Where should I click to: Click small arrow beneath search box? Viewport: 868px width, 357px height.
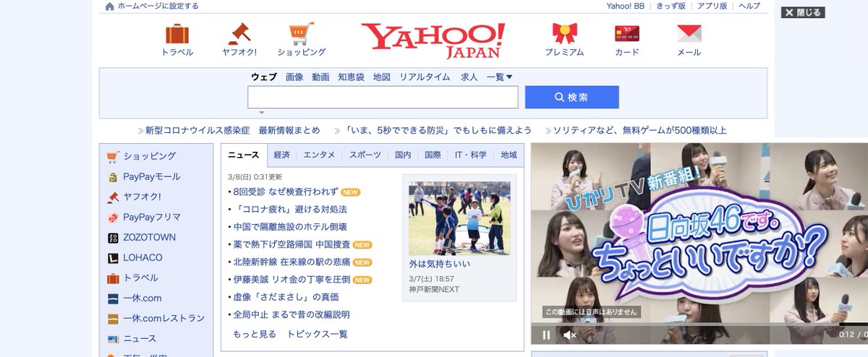[x=262, y=113]
